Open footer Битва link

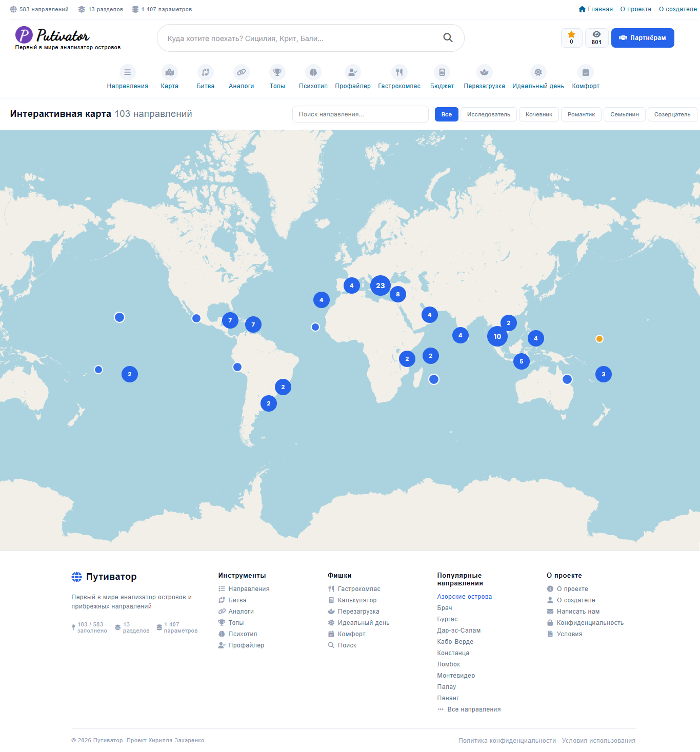(232, 600)
